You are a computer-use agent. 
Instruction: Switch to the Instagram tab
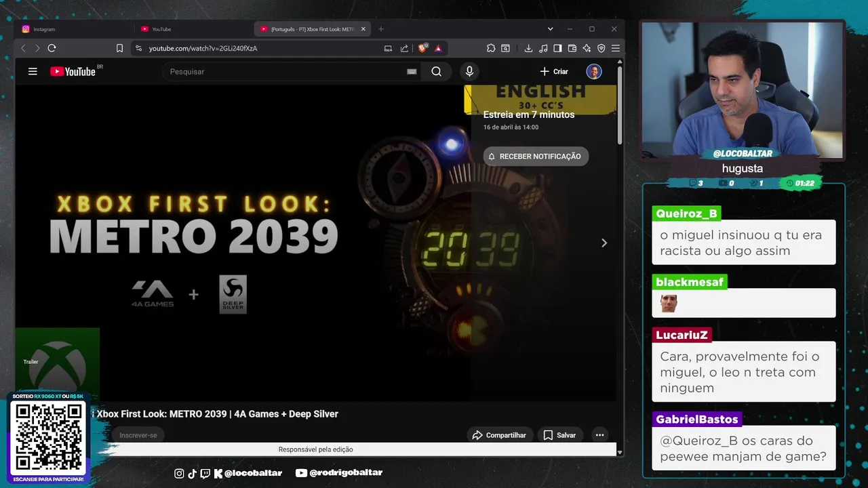(73, 29)
